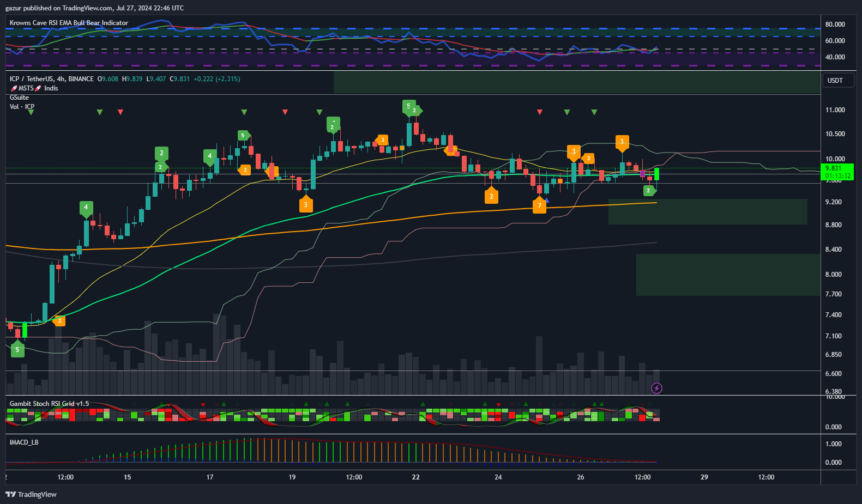Select the Gambit Stoch RSI Grid v1.5 label

[49, 404]
